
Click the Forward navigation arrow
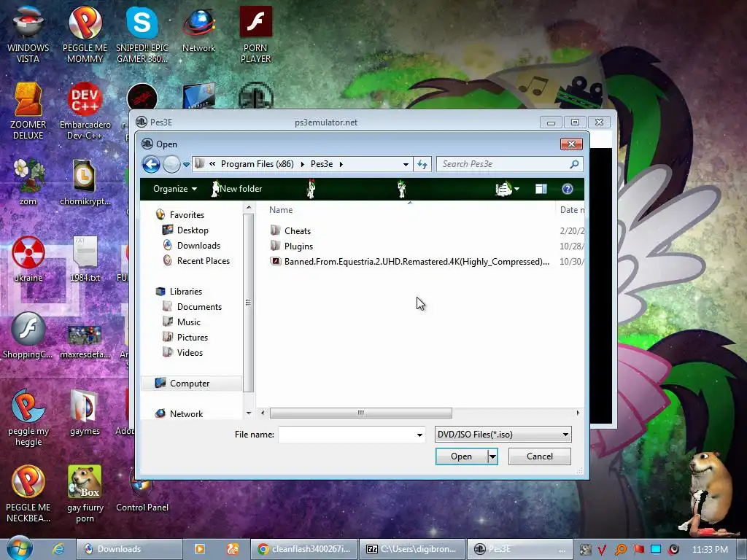coord(171,165)
